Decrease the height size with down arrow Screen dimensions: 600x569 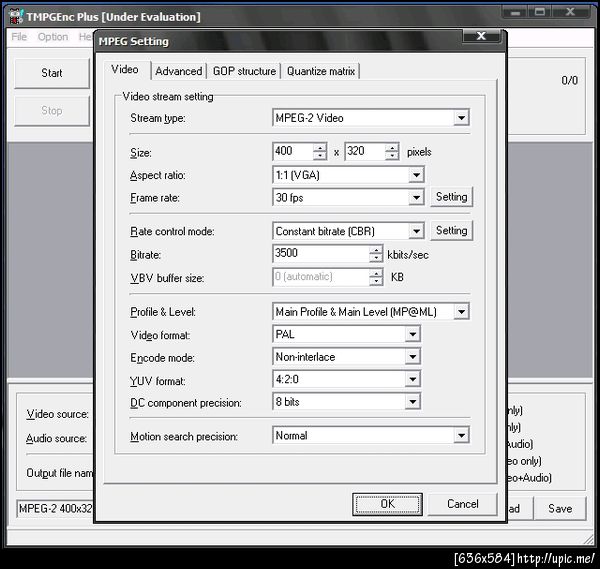coord(392,156)
